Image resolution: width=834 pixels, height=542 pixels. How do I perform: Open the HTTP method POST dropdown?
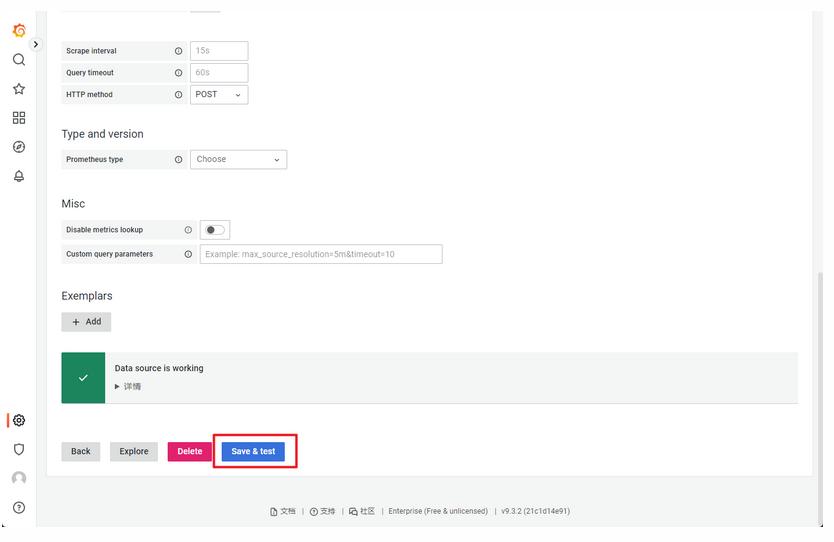tap(219, 95)
